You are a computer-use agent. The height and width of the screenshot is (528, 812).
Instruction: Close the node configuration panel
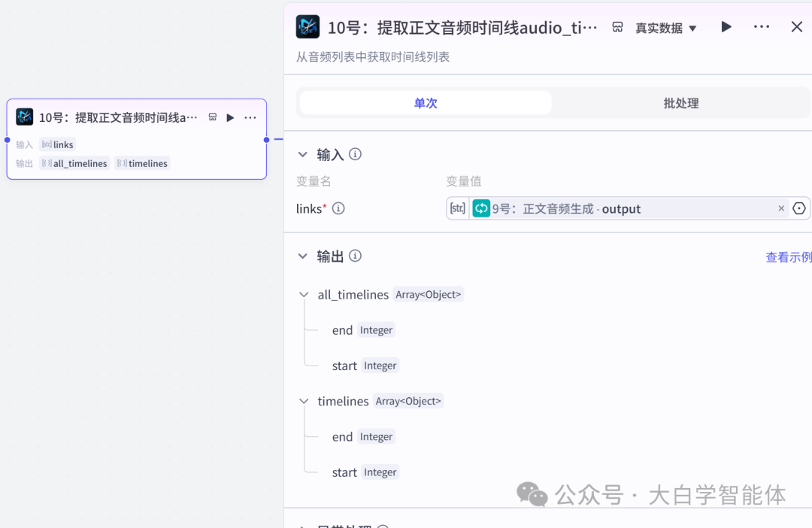point(796,27)
